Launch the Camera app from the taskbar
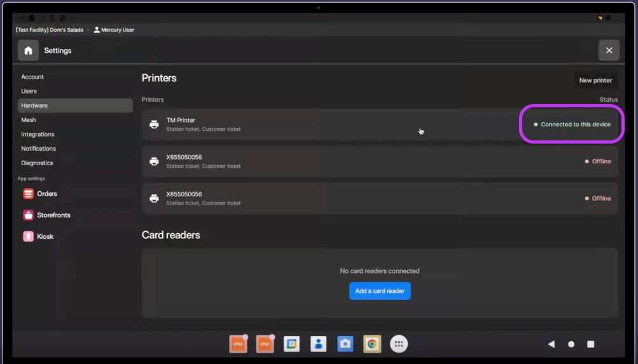This screenshot has height=364, width=638. click(x=345, y=344)
